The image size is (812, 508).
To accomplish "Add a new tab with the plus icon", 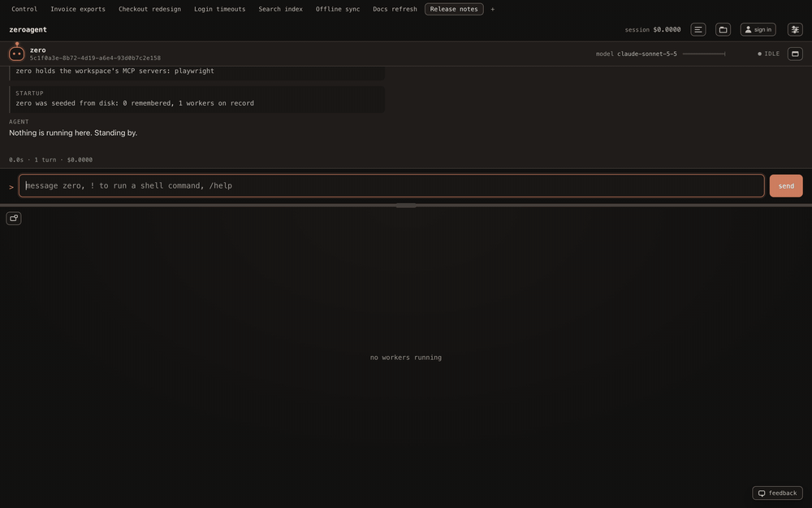I will 493,9.
